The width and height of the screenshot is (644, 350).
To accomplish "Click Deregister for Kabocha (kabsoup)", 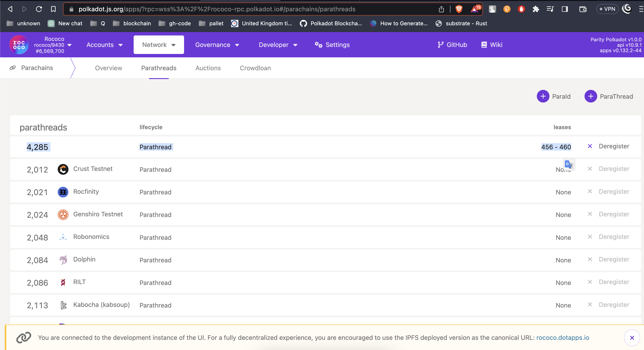I will 609,305.
